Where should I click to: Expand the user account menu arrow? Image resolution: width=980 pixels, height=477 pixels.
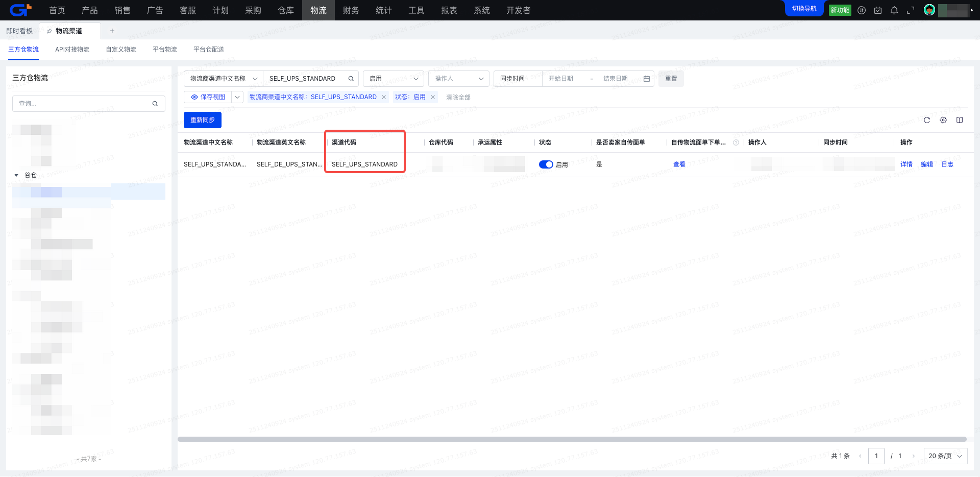click(972, 10)
